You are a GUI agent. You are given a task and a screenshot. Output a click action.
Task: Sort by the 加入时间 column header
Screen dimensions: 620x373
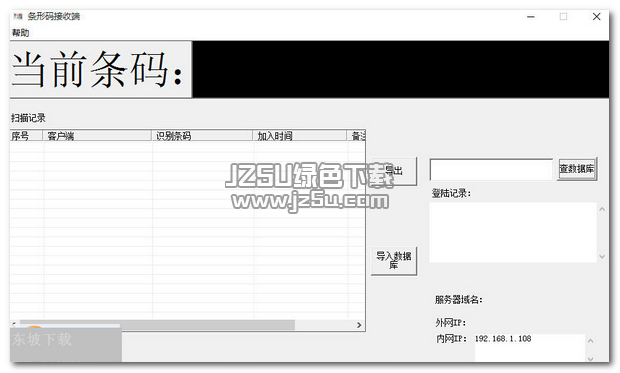(299, 136)
